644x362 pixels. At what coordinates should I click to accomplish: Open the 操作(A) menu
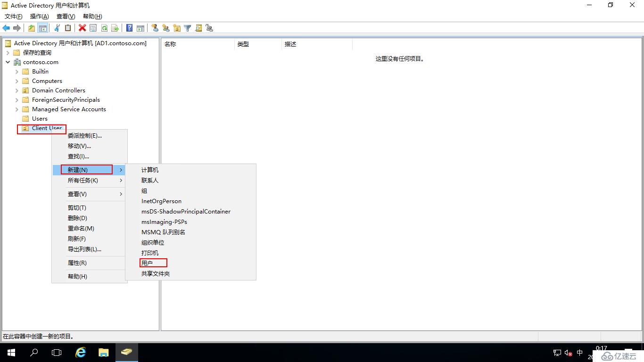40,16
